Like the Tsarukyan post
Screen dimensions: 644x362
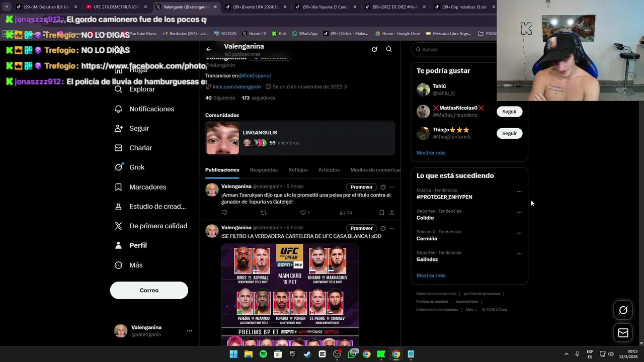(303, 213)
